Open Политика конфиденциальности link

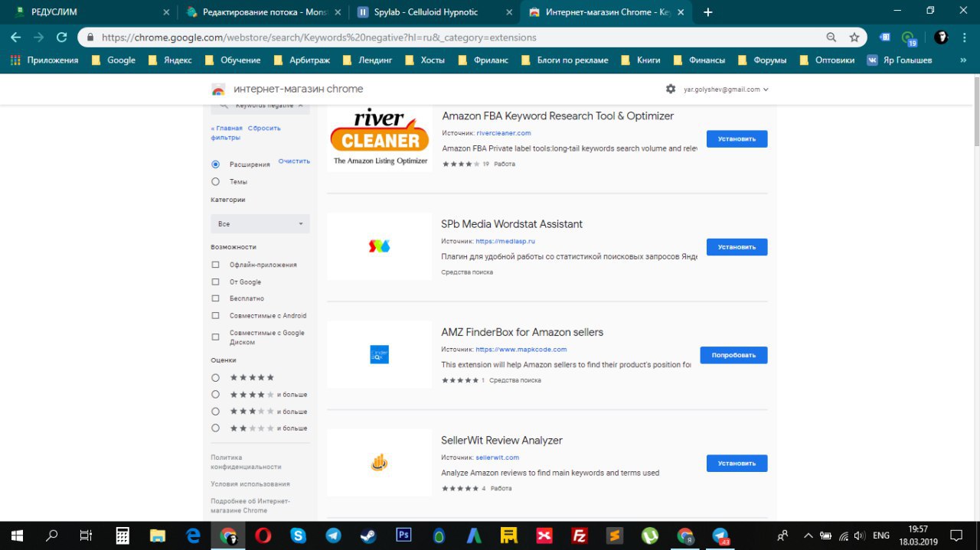(246, 462)
